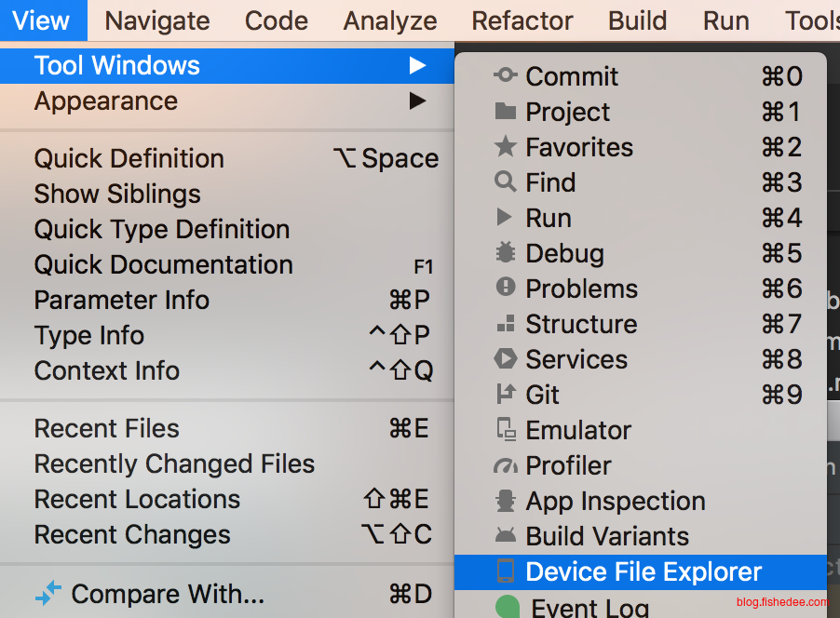
Task: Click the green Event Log icon
Action: click(x=507, y=609)
